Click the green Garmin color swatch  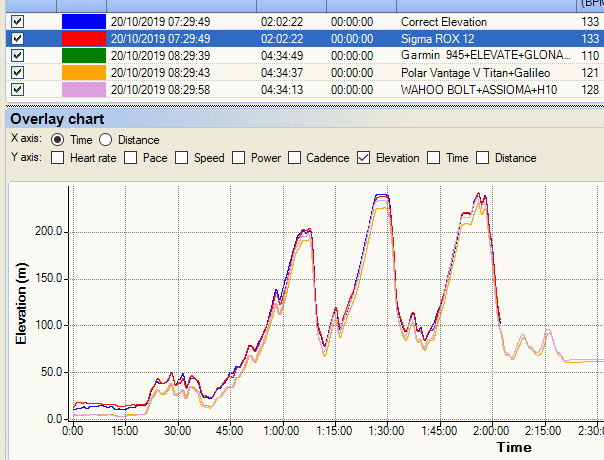pyautogui.click(x=82, y=55)
